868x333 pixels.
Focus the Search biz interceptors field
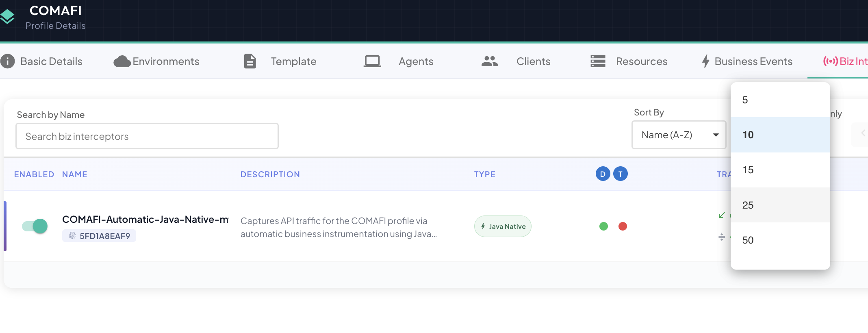pyautogui.click(x=147, y=136)
